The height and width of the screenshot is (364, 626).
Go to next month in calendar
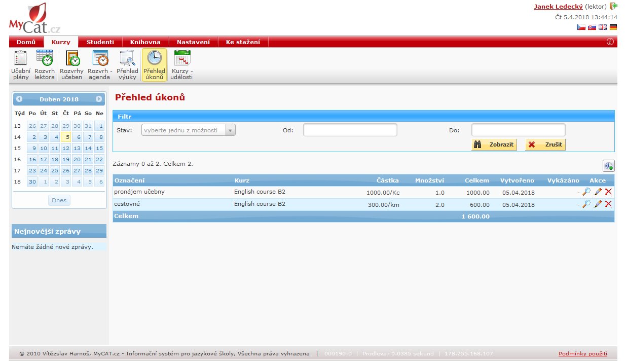pyautogui.click(x=99, y=99)
